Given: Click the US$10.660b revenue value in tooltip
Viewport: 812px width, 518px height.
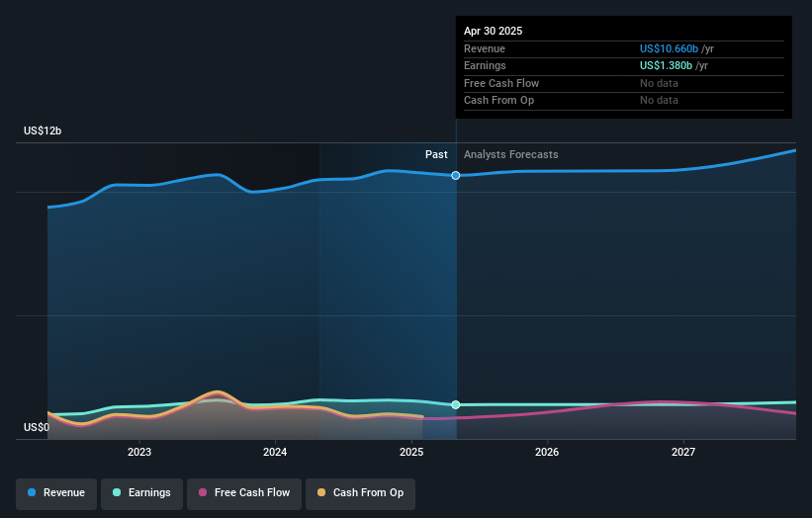Looking at the screenshot, I should click(x=669, y=48).
